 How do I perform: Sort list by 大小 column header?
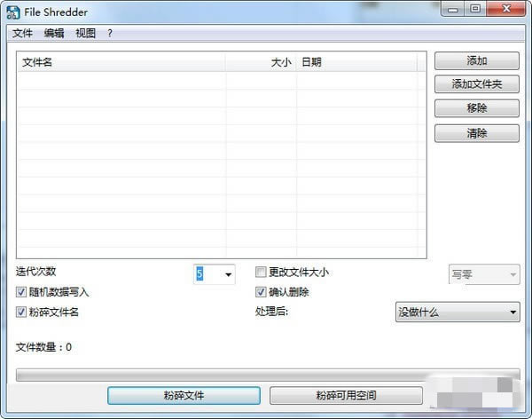tap(261, 62)
